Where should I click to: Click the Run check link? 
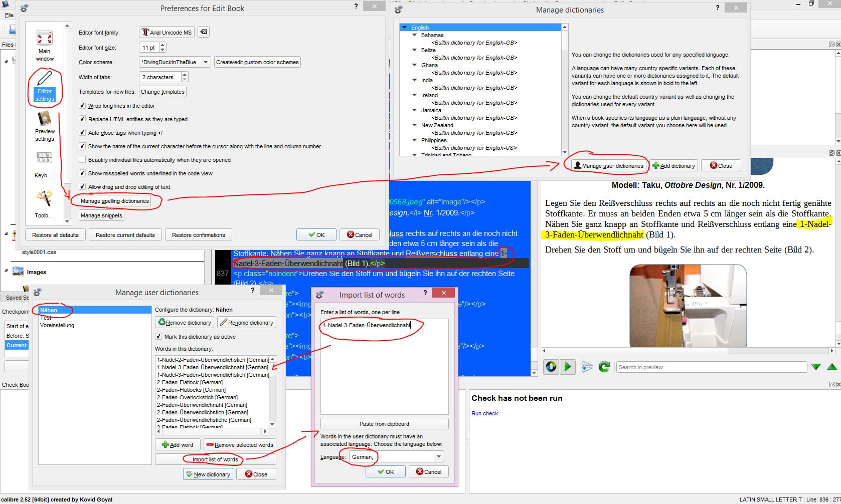click(x=484, y=413)
